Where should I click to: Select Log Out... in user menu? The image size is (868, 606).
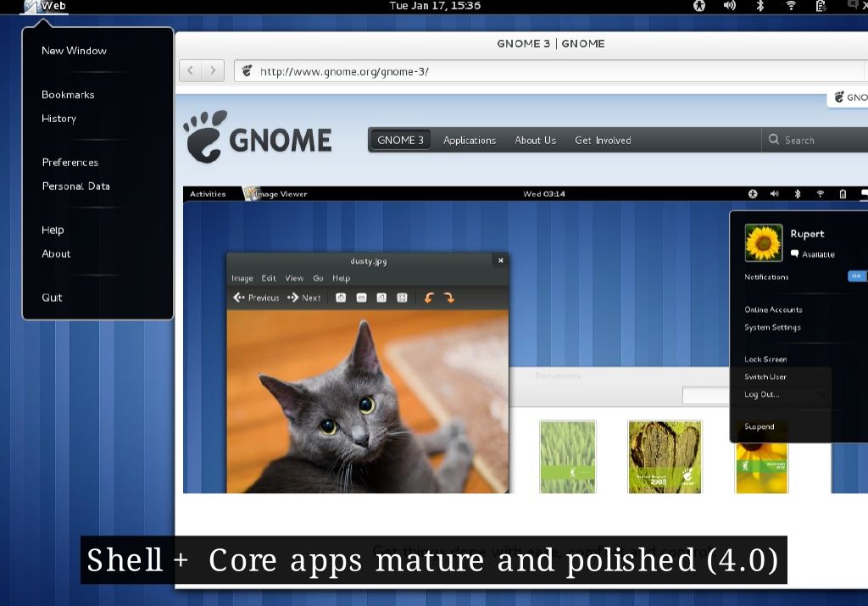click(x=762, y=394)
